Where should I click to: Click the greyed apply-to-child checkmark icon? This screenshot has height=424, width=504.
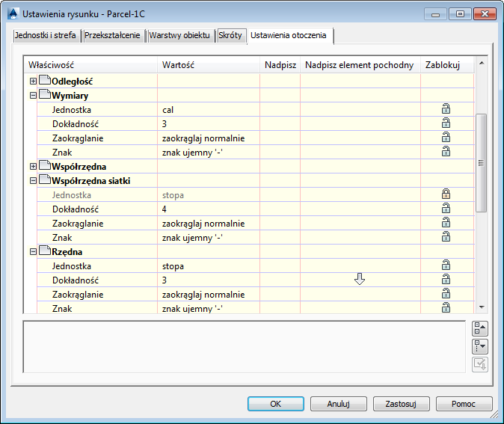(480, 364)
